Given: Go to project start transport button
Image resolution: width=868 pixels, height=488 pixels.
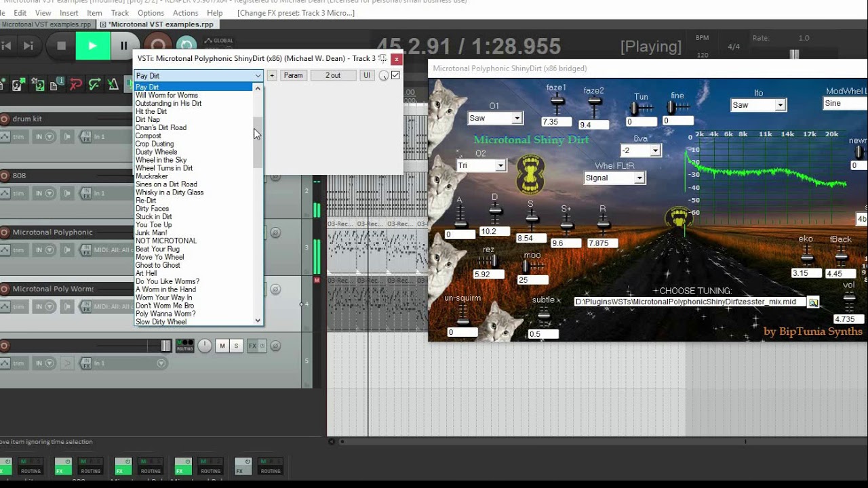Looking at the screenshot, I should [x=7, y=46].
